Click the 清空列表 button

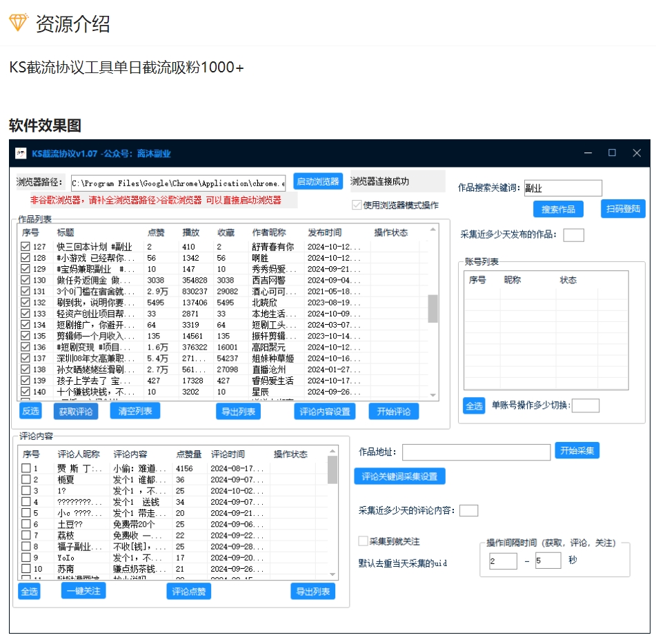[135, 411]
